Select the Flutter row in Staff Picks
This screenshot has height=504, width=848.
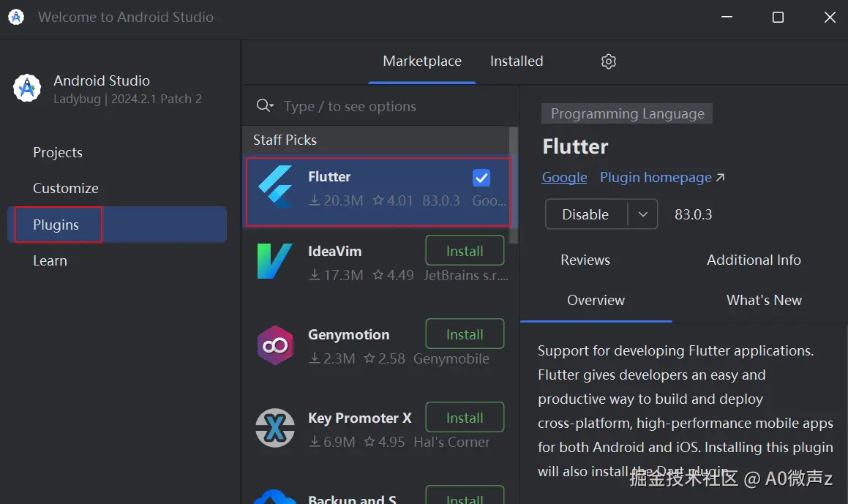pos(378,192)
